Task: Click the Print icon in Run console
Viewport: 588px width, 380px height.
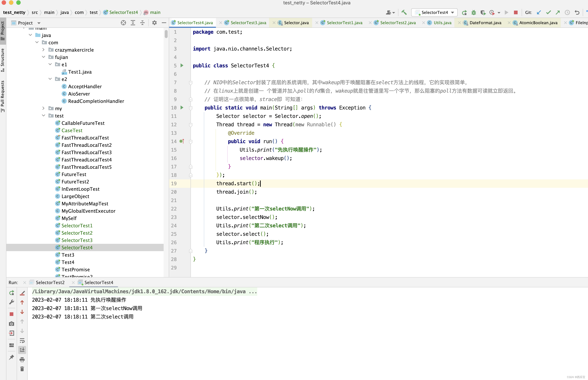Action: (x=22, y=359)
